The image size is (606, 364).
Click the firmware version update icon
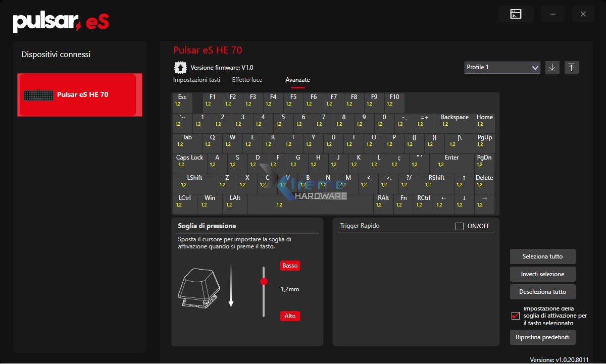click(x=180, y=67)
